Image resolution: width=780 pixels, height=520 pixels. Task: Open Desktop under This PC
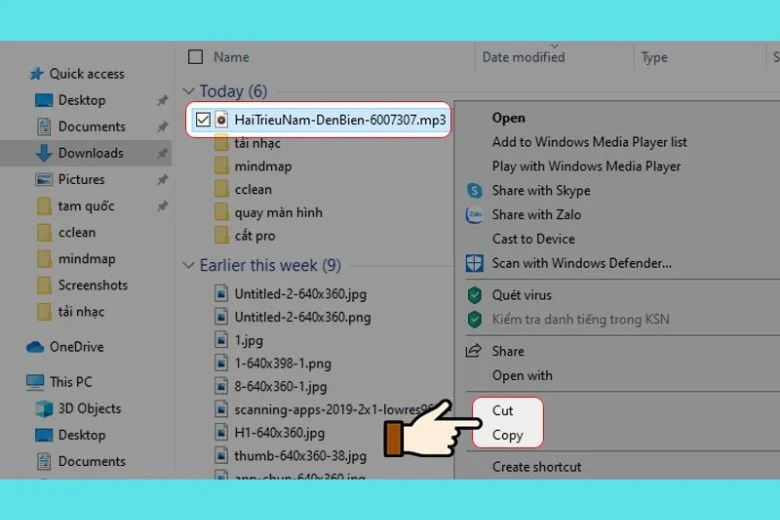pos(82,435)
